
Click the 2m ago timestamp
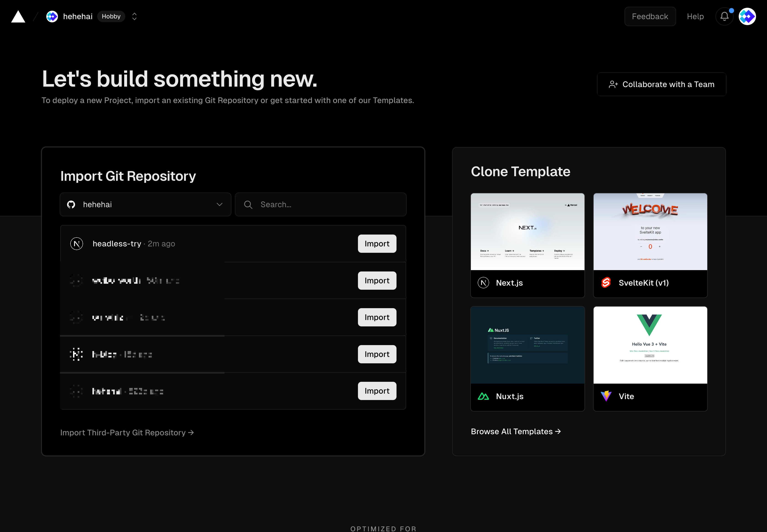(x=162, y=244)
